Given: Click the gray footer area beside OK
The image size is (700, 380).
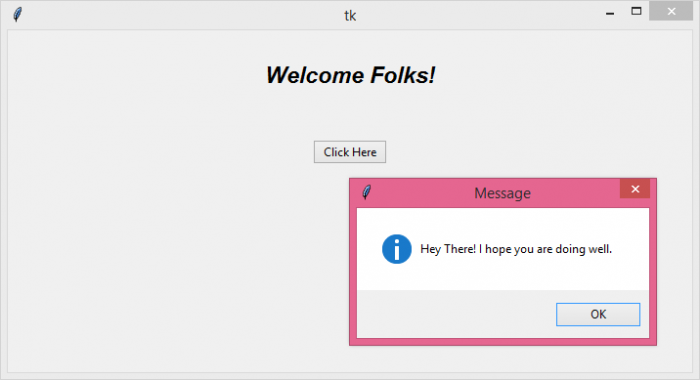Looking at the screenshot, I should 455,314.
